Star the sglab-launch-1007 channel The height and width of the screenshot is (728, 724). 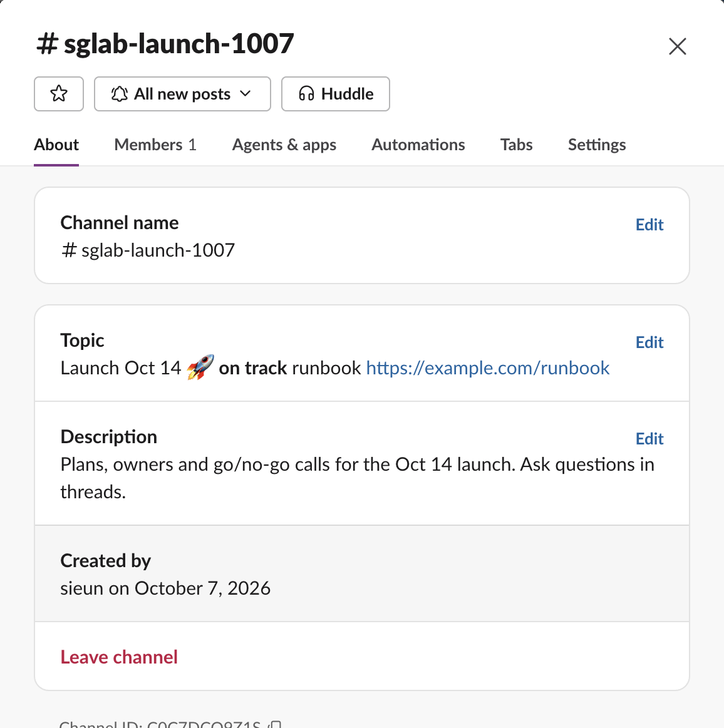point(58,94)
